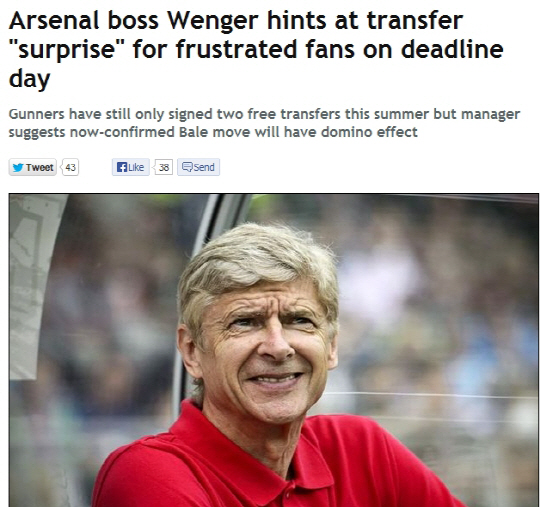Click the Tweet button
540x507 pixels.
point(33,167)
